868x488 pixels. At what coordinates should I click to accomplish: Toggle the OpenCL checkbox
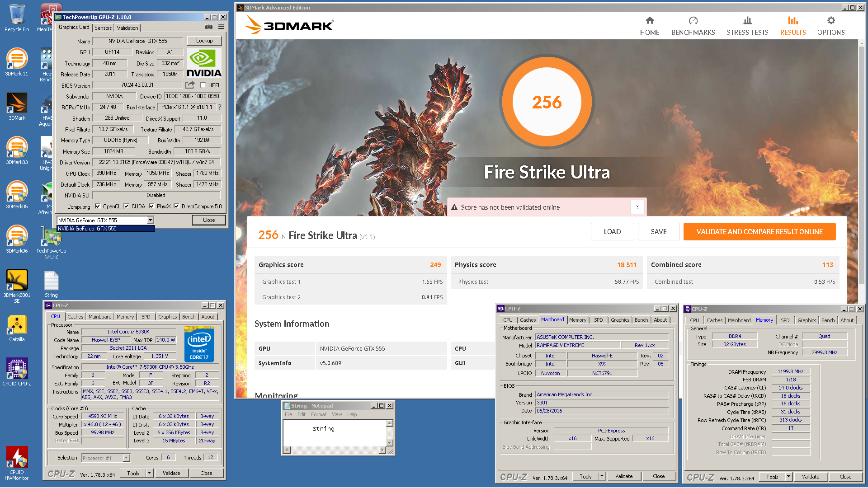pos(98,206)
